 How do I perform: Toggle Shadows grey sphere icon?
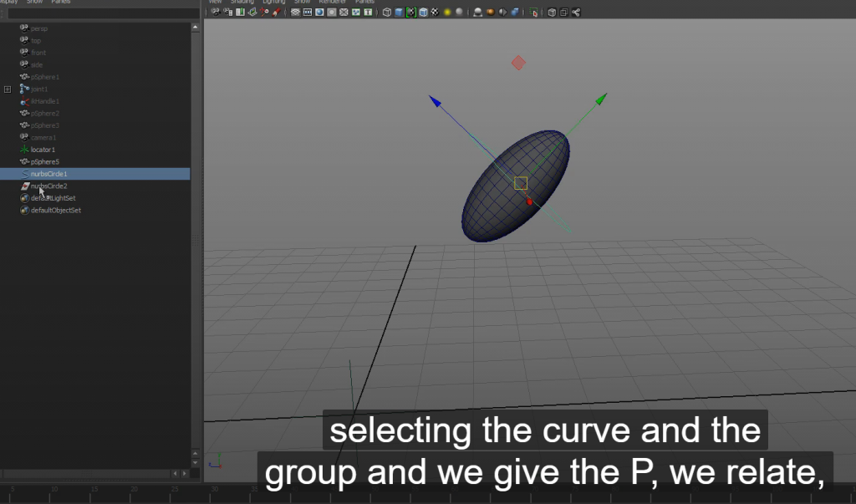[x=459, y=12]
